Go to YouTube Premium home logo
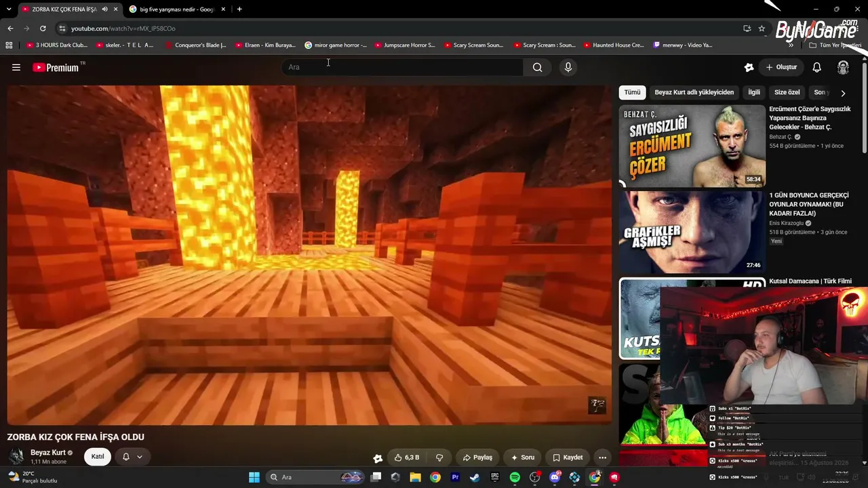Viewport: 868px width, 488px height. click(56, 67)
